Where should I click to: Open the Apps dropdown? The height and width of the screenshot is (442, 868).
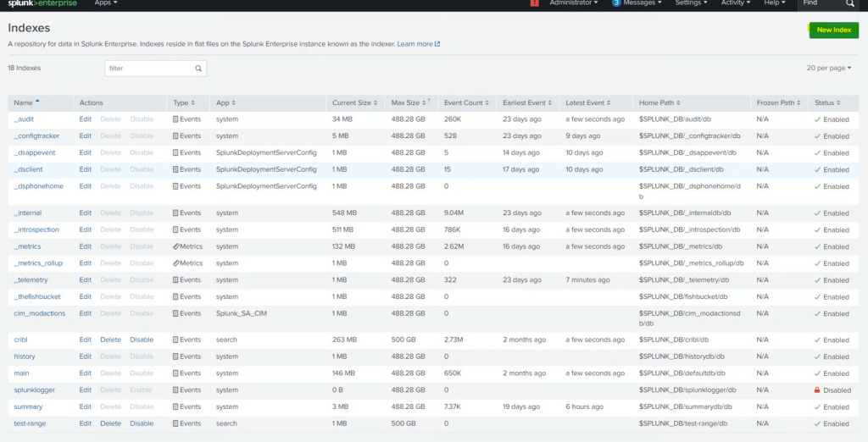(x=105, y=3)
